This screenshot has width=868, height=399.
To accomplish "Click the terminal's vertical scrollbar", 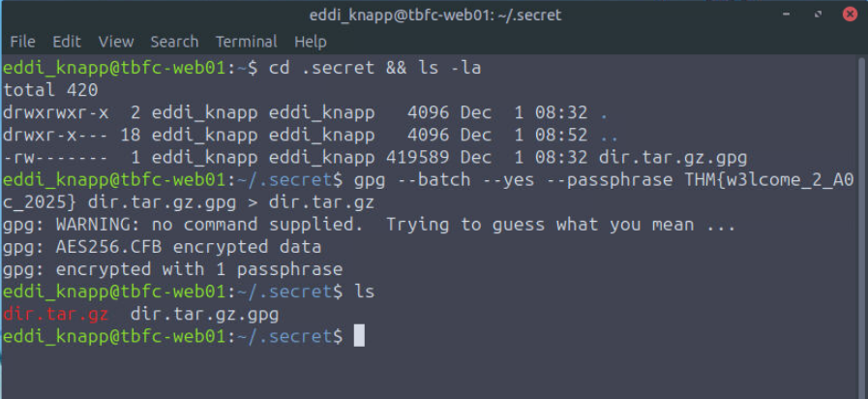I will pos(861,194).
